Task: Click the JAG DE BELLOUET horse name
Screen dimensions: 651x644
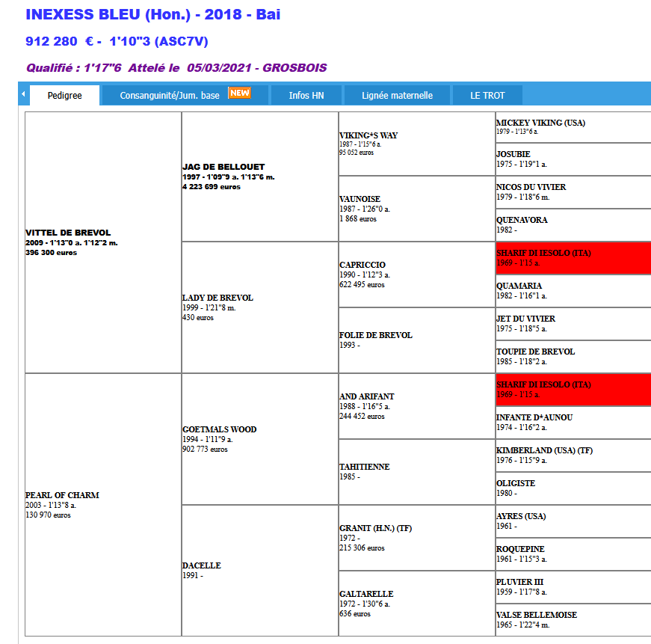Action: click(x=223, y=167)
